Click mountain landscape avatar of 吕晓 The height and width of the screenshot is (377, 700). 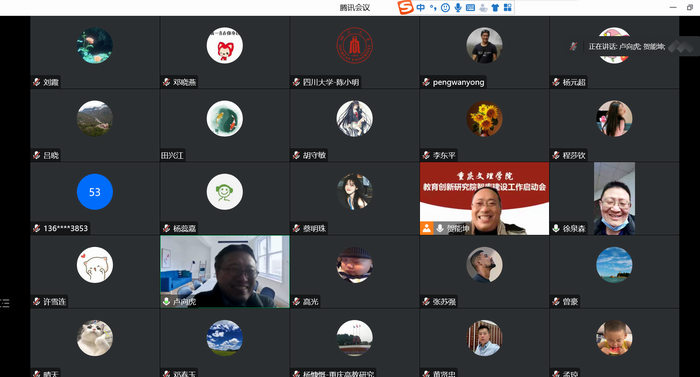click(x=95, y=118)
